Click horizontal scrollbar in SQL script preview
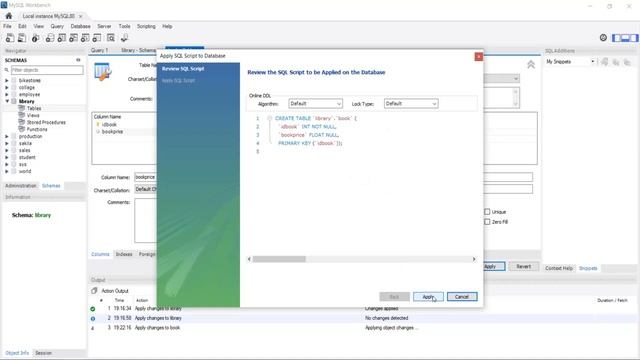640x360 pixels. point(279,259)
